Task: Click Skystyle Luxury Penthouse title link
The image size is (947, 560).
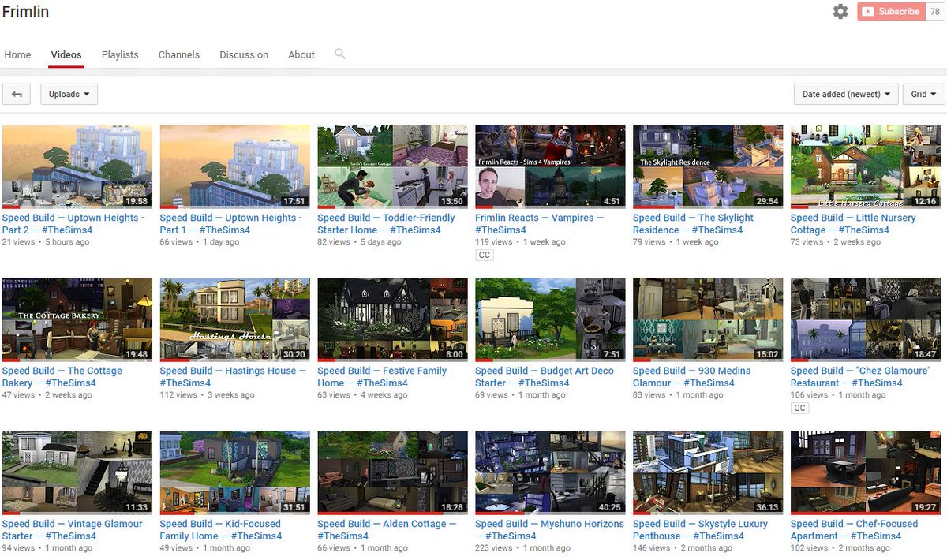Action: tap(701, 530)
